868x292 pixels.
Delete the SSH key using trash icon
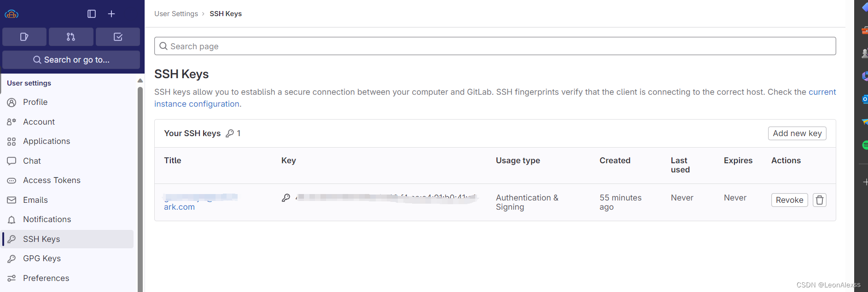tap(819, 200)
